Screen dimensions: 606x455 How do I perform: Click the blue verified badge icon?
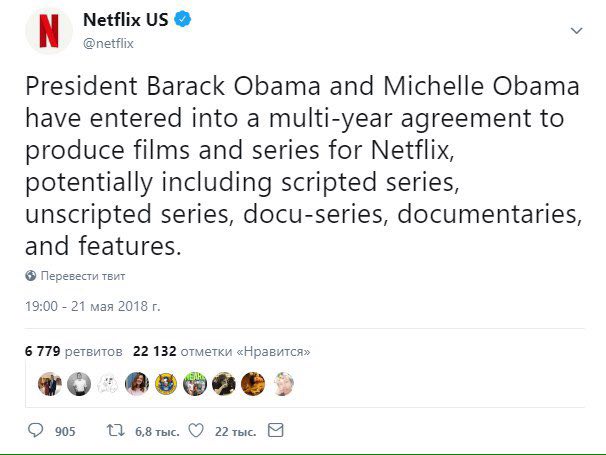(182, 19)
